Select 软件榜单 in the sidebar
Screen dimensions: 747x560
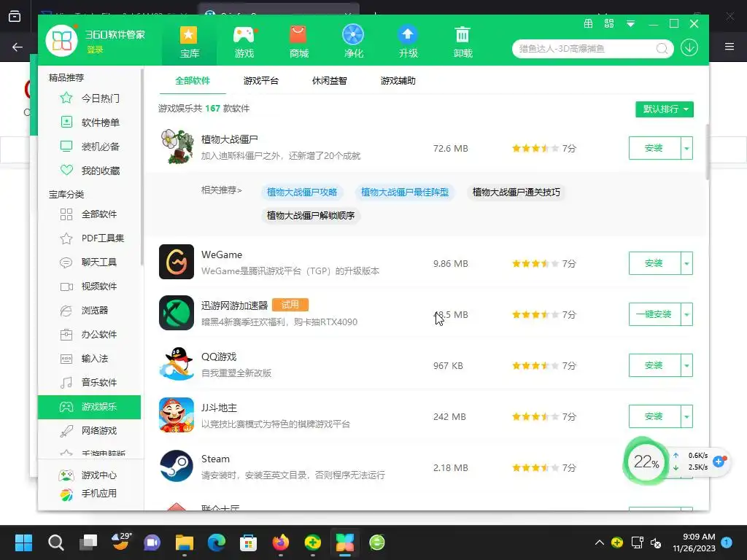click(90, 122)
